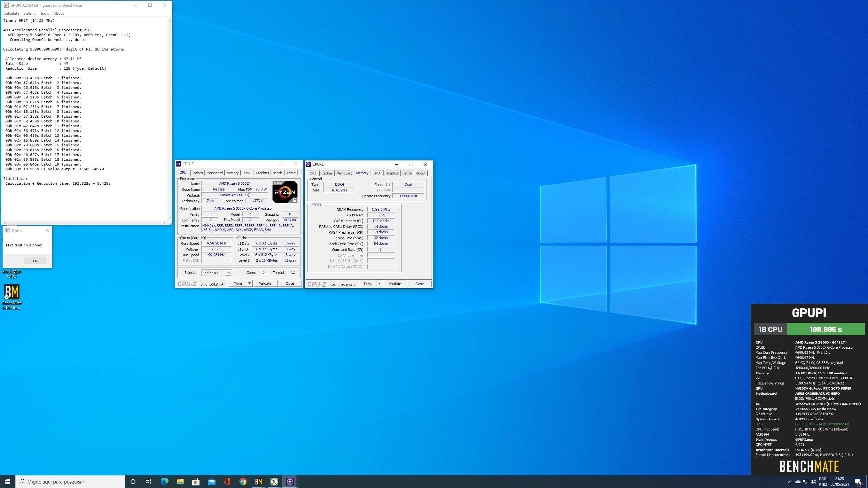Click taskbar search magnifier box

pos(70,482)
